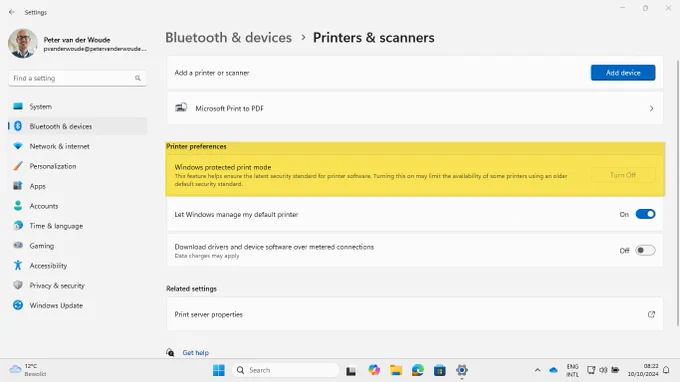Open Privacy & security settings
This screenshot has width=680, height=382.
(78, 286)
